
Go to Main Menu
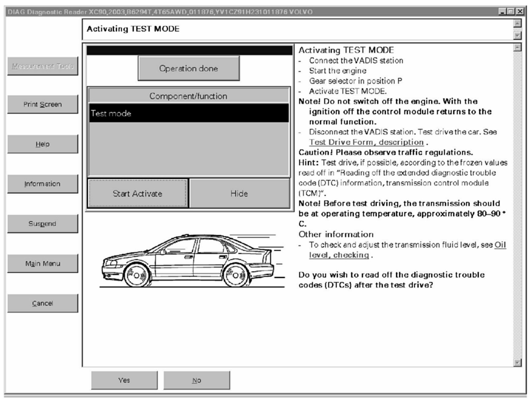tap(43, 263)
